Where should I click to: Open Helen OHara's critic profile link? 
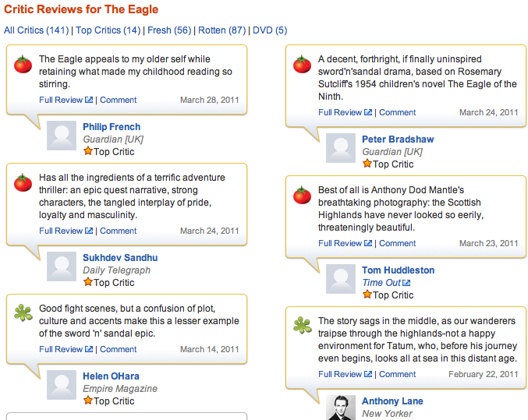tap(112, 376)
